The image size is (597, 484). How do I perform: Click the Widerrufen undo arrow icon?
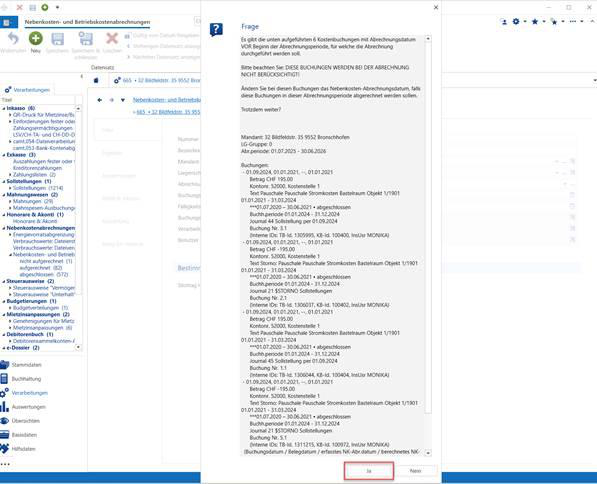[x=13, y=38]
